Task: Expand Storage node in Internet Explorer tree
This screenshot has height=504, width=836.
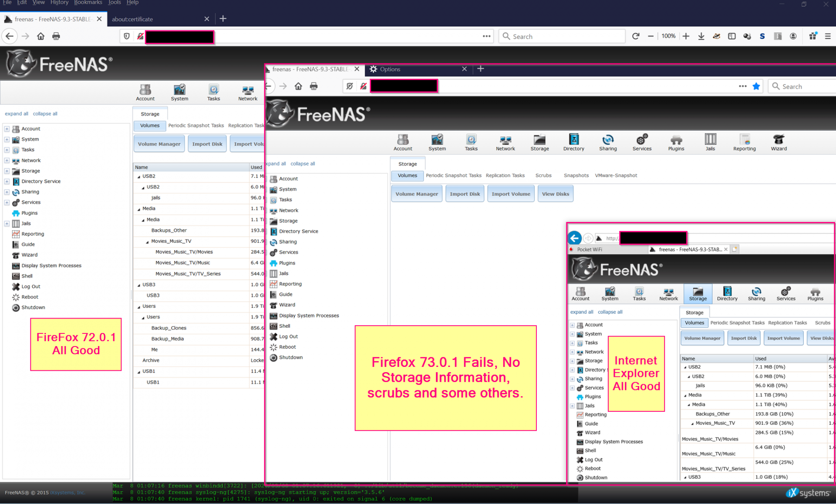Action: [573, 361]
